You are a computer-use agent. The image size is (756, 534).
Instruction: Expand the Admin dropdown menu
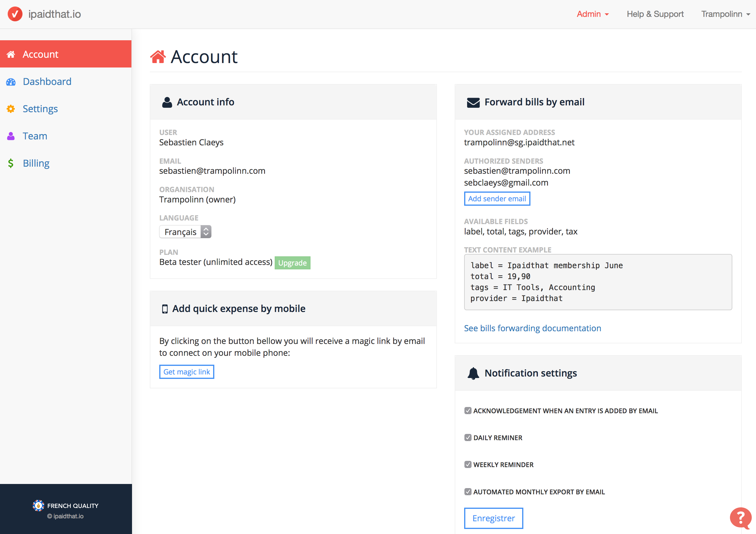592,14
